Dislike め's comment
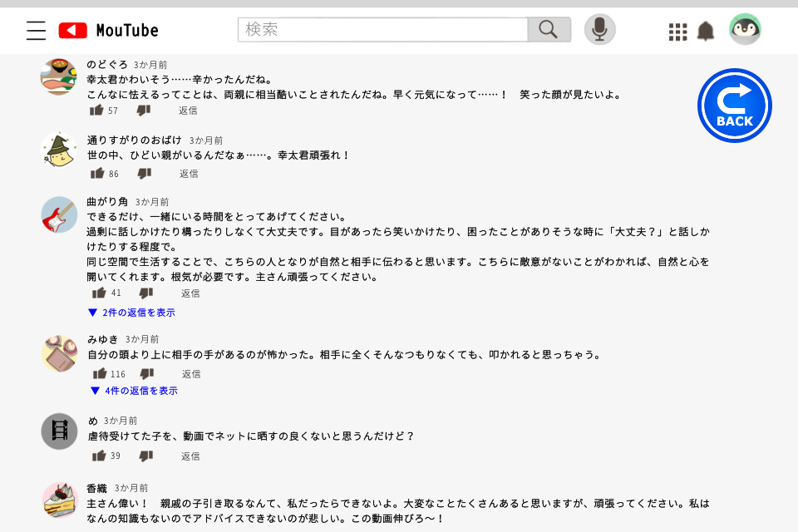The width and height of the screenshot is (798, 532). point(146,456)
